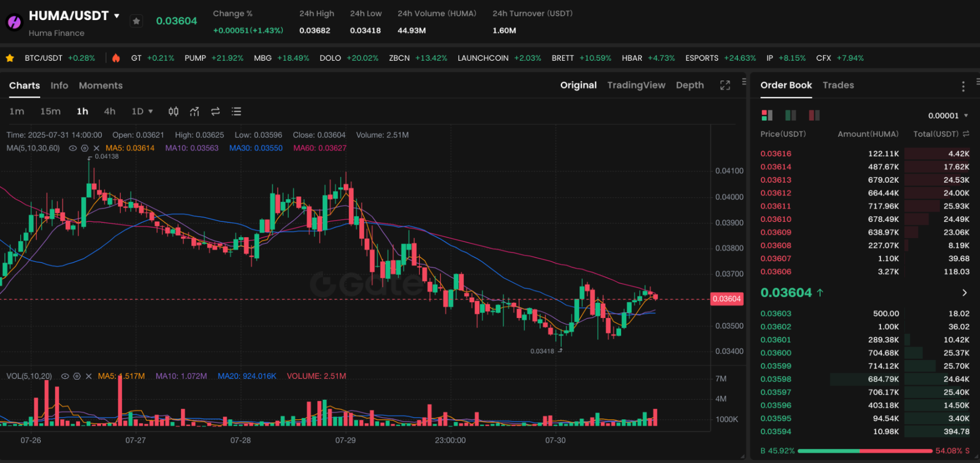The width and height of the screenshot is (980, 463).
Task: Switch to the Order Book tab
Action: coord(786,85)
